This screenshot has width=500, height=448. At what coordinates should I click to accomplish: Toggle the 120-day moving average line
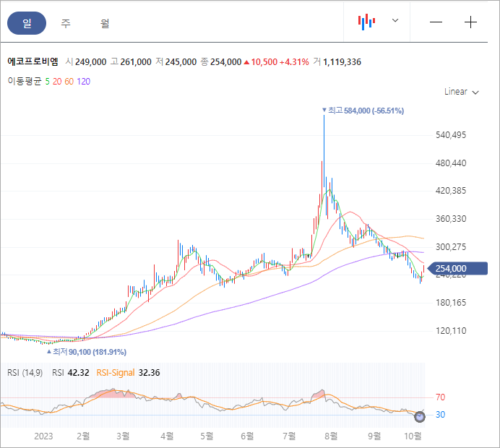[84, 82]
